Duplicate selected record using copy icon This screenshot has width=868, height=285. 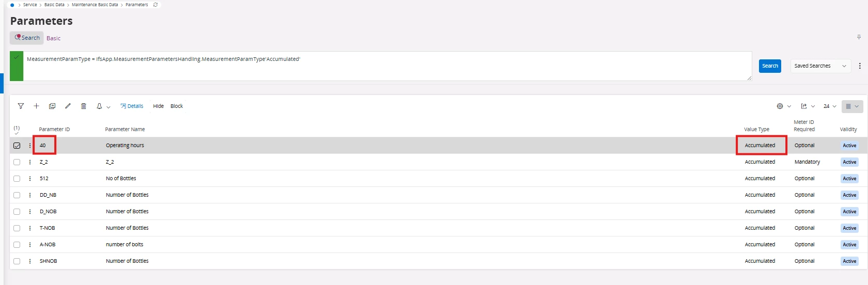point(52,106)
